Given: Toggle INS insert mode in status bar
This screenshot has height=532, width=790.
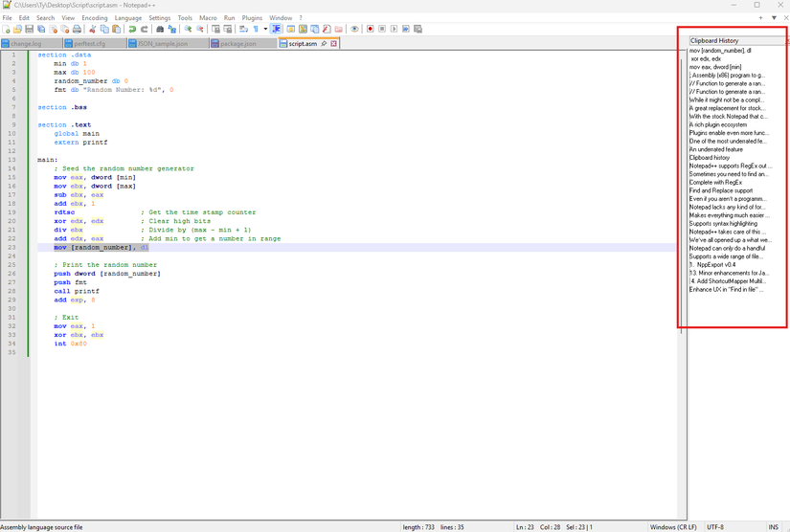Looking at the screenshot, I should 773,526.
